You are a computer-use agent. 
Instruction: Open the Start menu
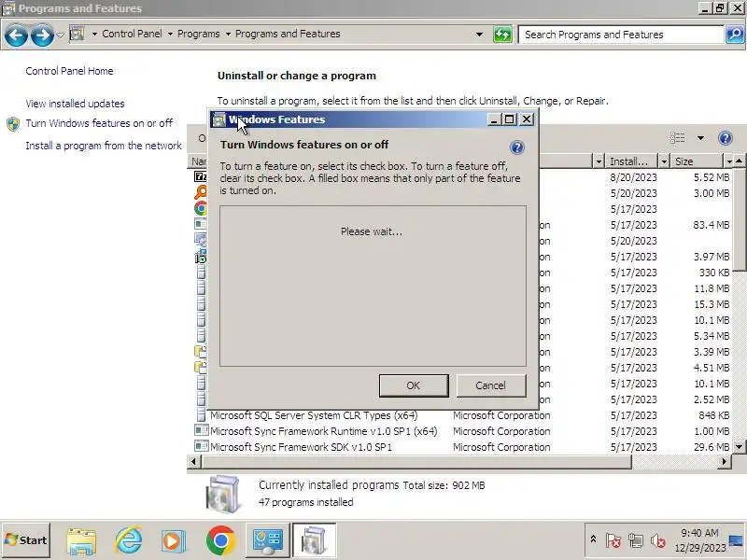tap(26, 540)
